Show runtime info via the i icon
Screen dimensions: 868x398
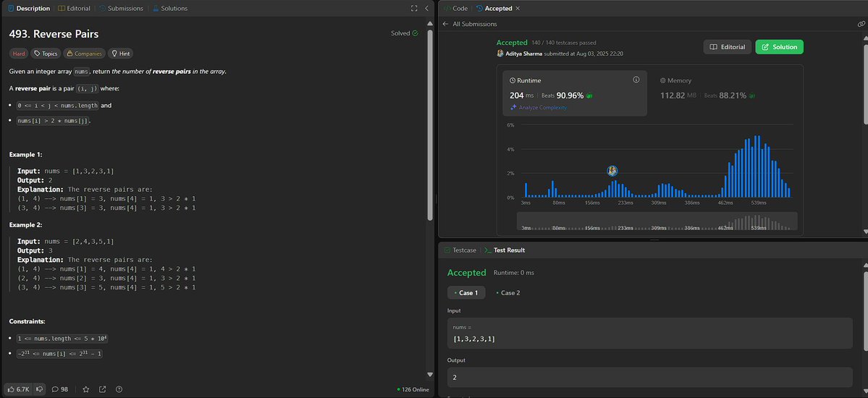point(636,80)
